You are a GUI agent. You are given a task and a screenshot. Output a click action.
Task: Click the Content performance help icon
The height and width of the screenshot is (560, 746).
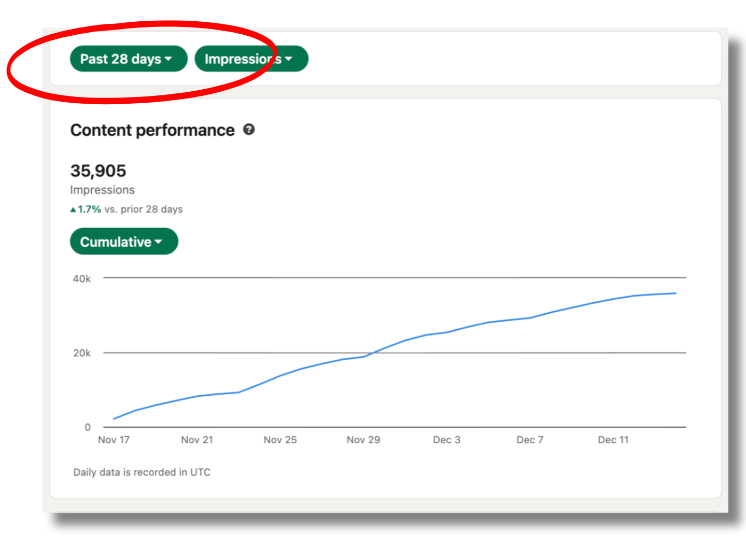pos(249,130)
